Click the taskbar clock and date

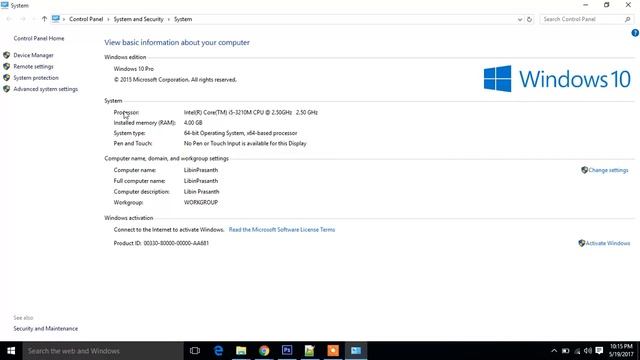[x=622, y=351]
